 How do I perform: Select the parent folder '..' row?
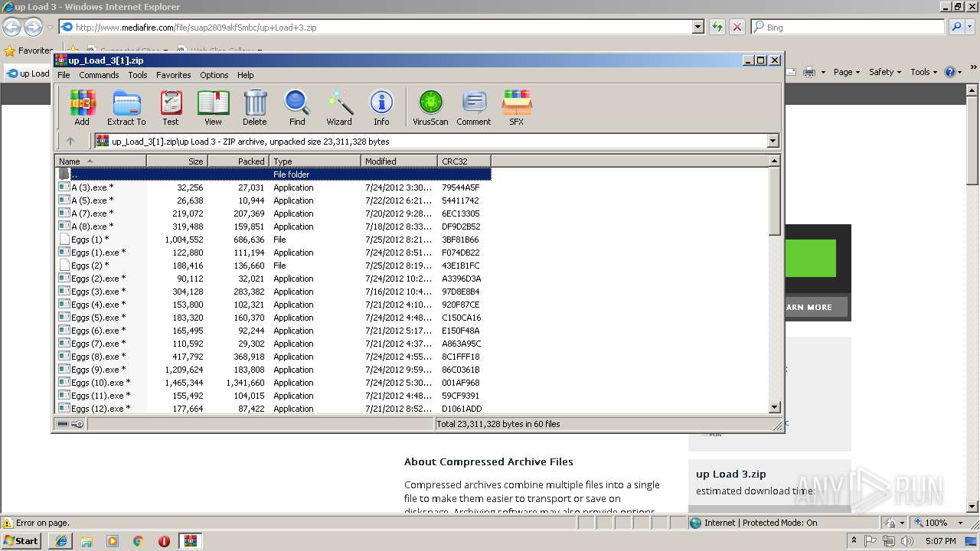tap(273, 174)
